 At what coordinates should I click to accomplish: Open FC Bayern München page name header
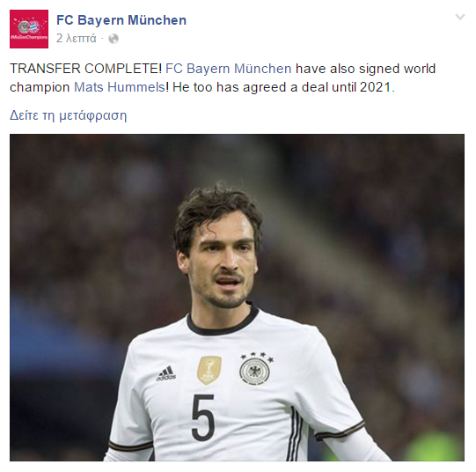point(121,20)
